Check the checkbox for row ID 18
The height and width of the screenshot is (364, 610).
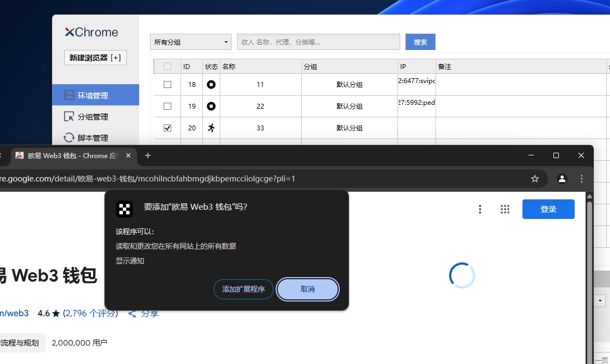167,84
